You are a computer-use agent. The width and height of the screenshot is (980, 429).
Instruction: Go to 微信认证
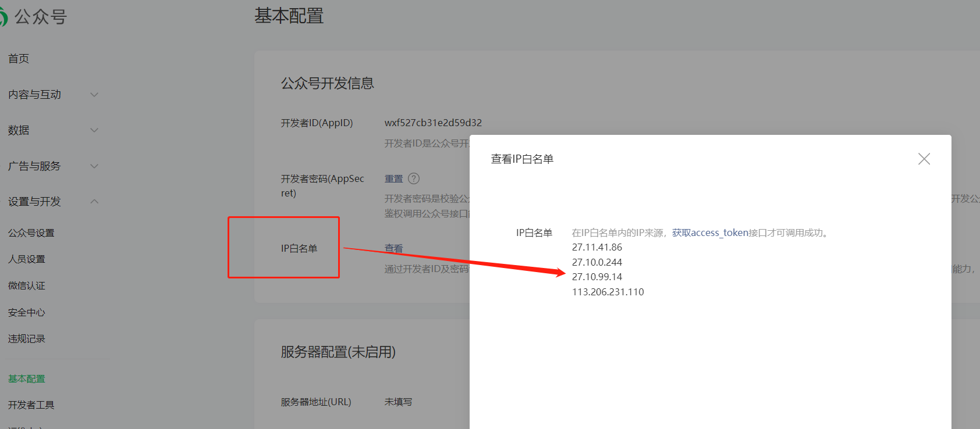27,286
